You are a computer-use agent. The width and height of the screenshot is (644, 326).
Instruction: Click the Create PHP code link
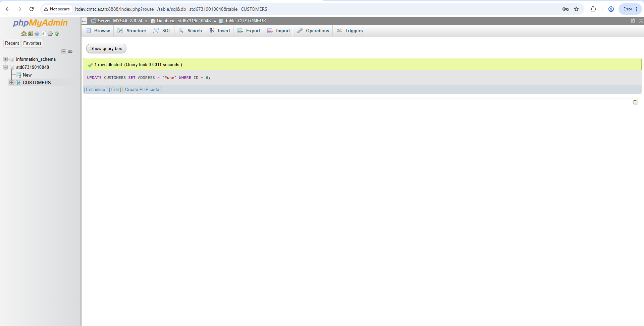click(x=142, y=89)
